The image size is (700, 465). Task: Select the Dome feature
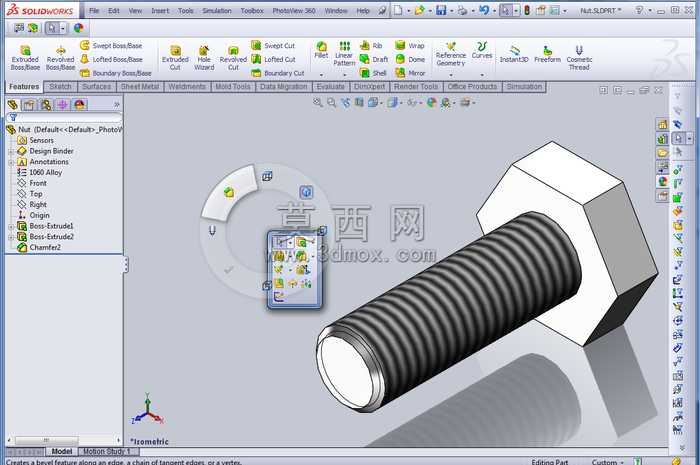(x=410, y=59)
